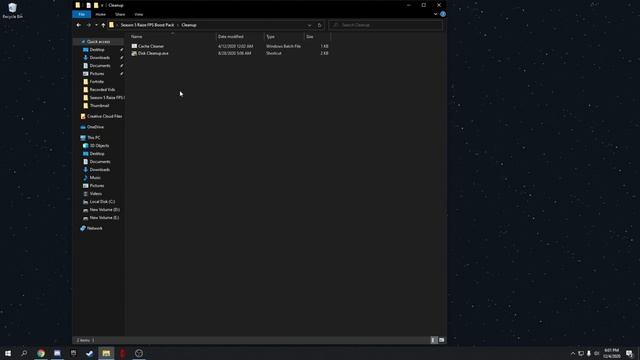Viewport: 640px width, 360px height.
Task: Refresh the Cleanup folder view
Action: point(320,25)
